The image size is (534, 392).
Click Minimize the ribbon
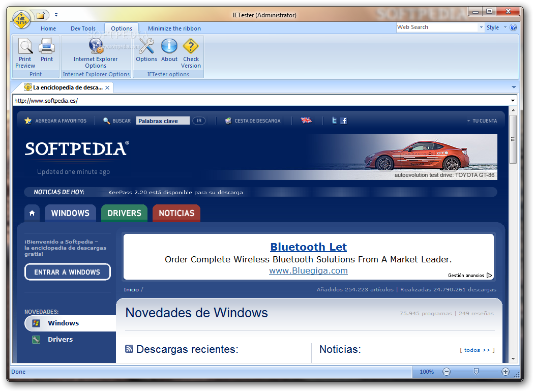(x=174, y=28)
